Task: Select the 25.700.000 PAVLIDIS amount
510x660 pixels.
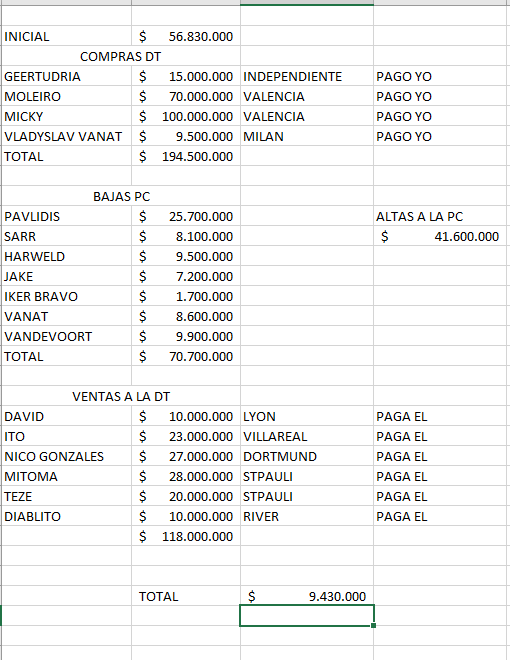Action: (x=186, y=216)
